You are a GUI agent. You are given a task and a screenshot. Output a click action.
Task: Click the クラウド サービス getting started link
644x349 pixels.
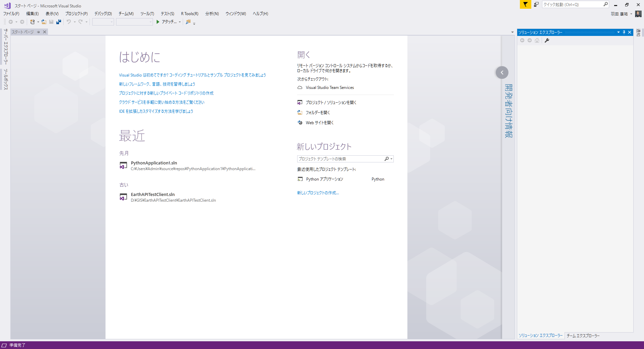[x=162, y=102]
